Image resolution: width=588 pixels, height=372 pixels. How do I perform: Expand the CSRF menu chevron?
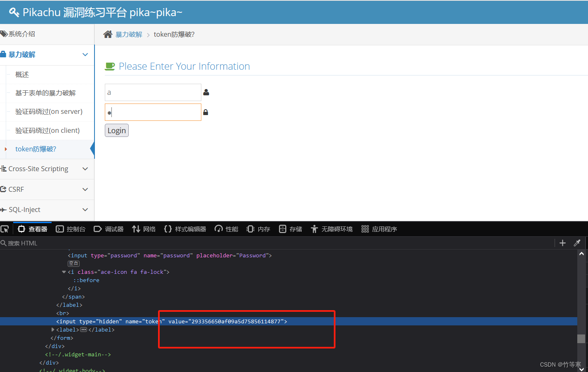[x=85, y=189]
